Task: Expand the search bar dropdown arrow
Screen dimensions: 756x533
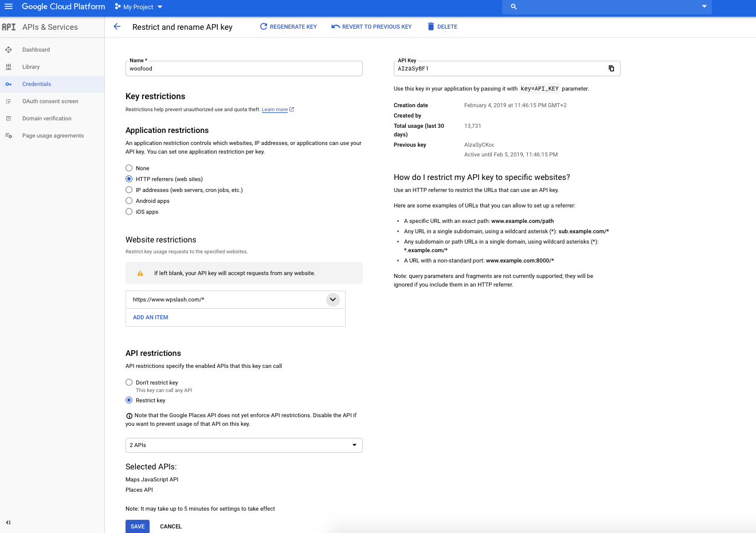Action: point(704,7)
